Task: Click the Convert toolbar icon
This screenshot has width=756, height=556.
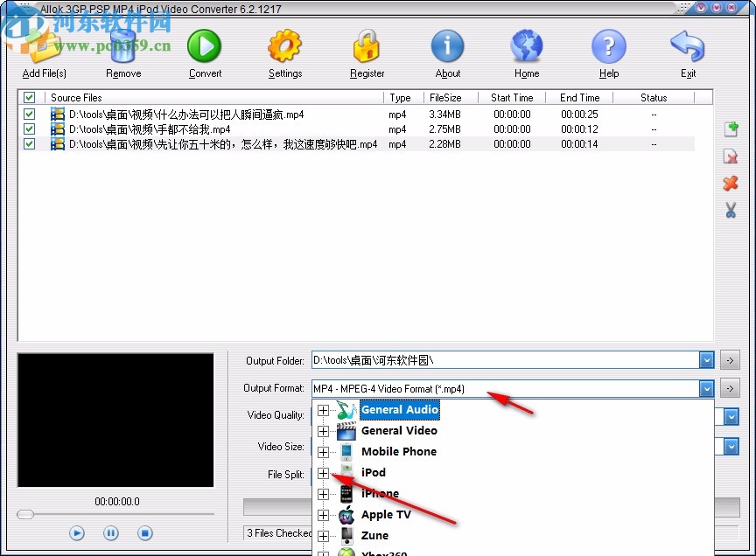Action: tap(204, 45)
